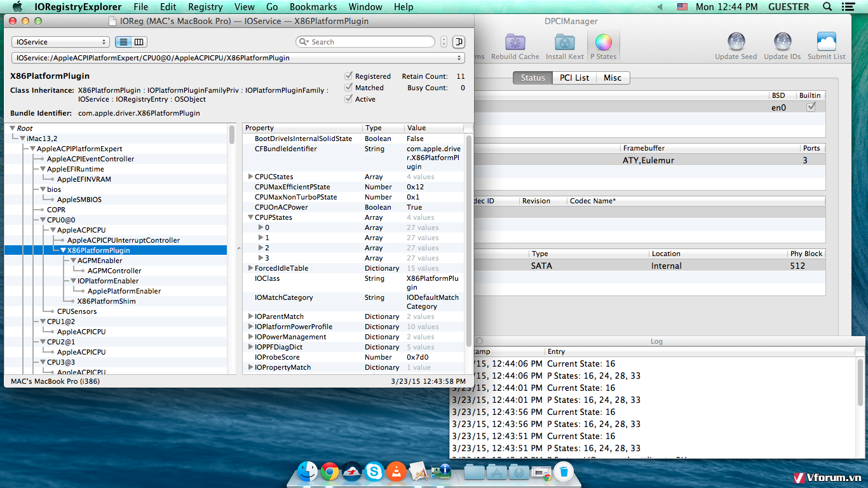The height and width of the screenshot is (488, 868).
Task: Select P States in DPCIManager toolbar
Action: [603, 46]
